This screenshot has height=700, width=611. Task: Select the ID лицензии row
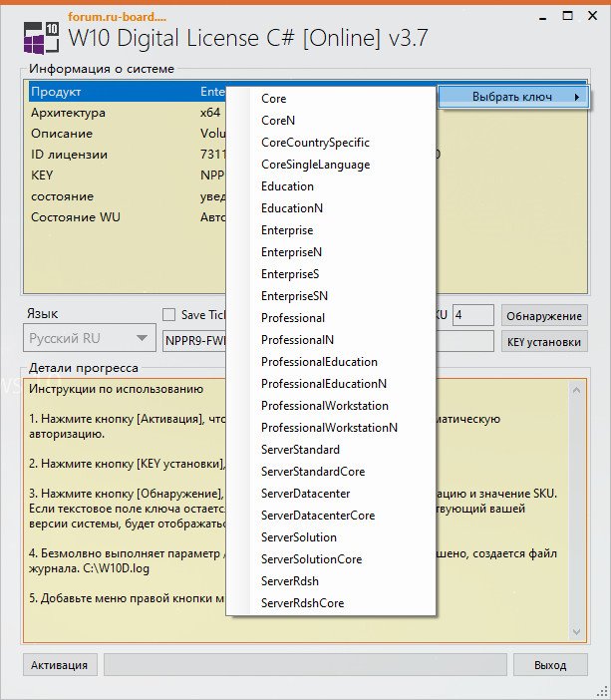click(128, 155)
